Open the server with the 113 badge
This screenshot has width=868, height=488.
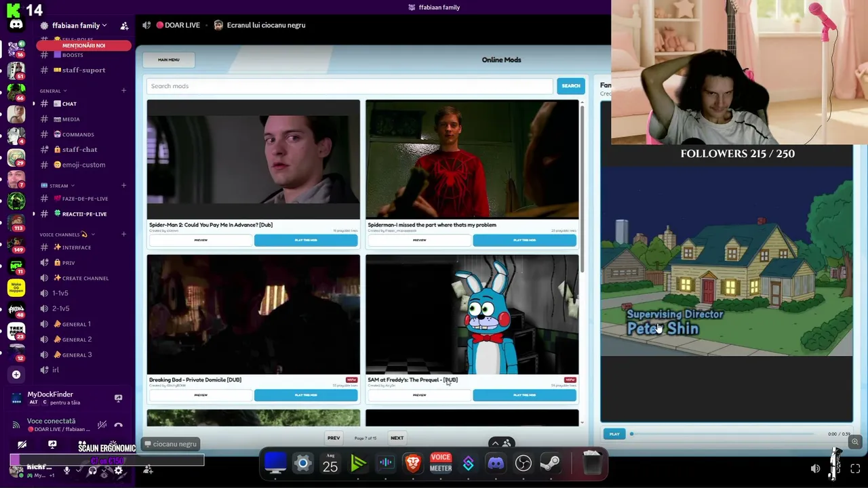pos(16,222)
